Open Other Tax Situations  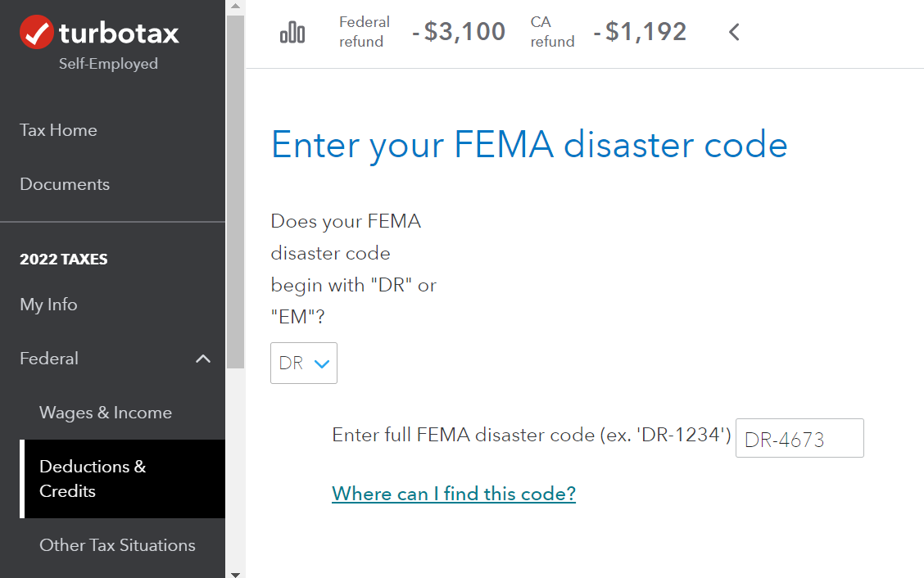coord(117,545)
